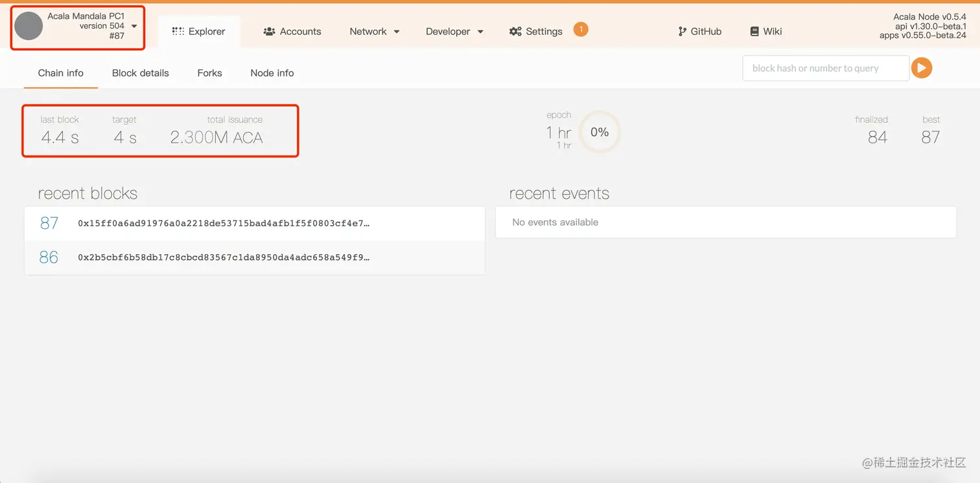Click the target 4 s value
This screenshot has width=980, height=483.
125,137
